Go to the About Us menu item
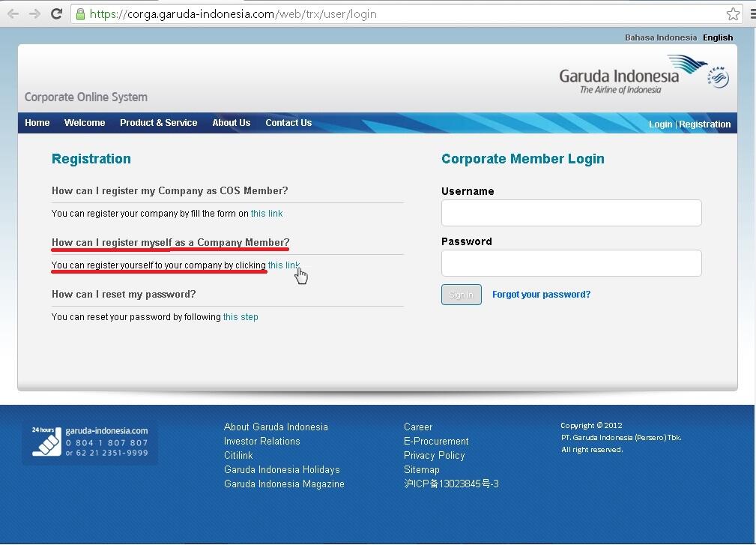756x545 pixels. pyautogui.click(x=232, y=123)
